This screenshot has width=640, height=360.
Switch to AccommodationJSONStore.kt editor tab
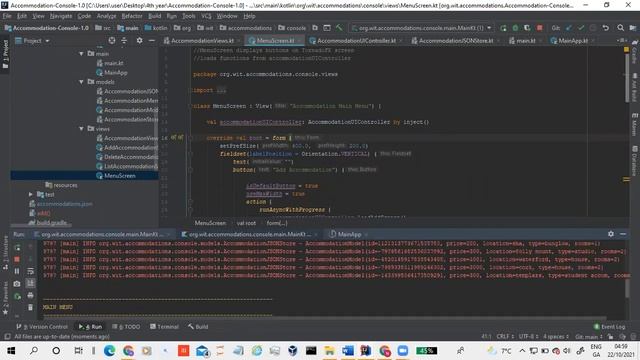tap(456, 40)
